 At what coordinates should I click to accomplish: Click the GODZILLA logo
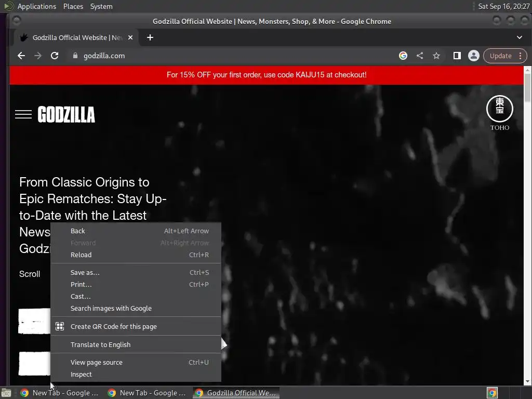point(66,114)
